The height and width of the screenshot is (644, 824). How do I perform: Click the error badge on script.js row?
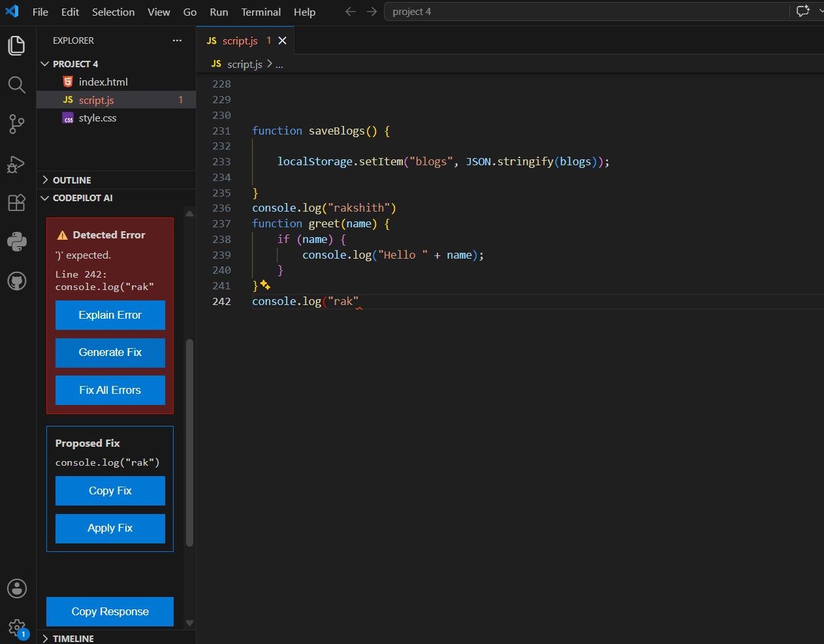click(x=181, y=100)
